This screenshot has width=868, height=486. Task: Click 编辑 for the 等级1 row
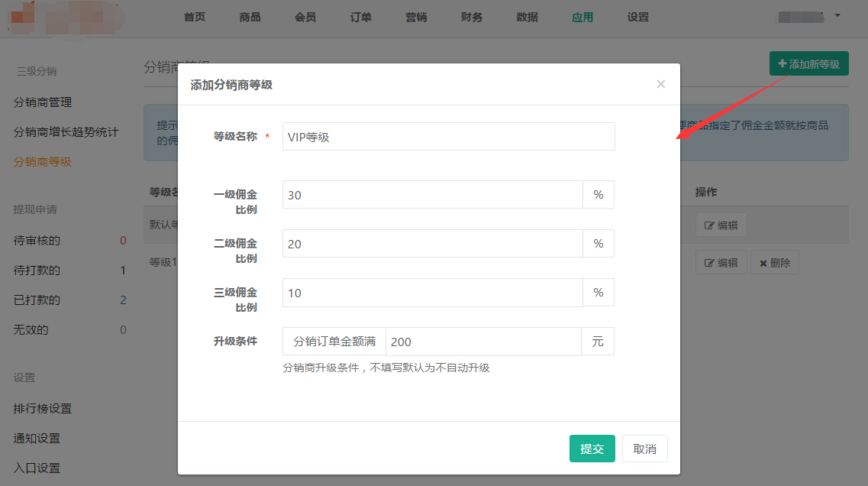pyautogui.click(x=721, y=263)
